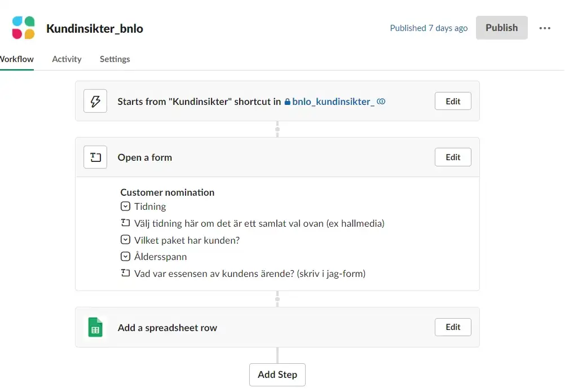Click the lock icon beside bnlo_kundinsikter_
The width and height of the screenshot is (569, 392).
288,102
